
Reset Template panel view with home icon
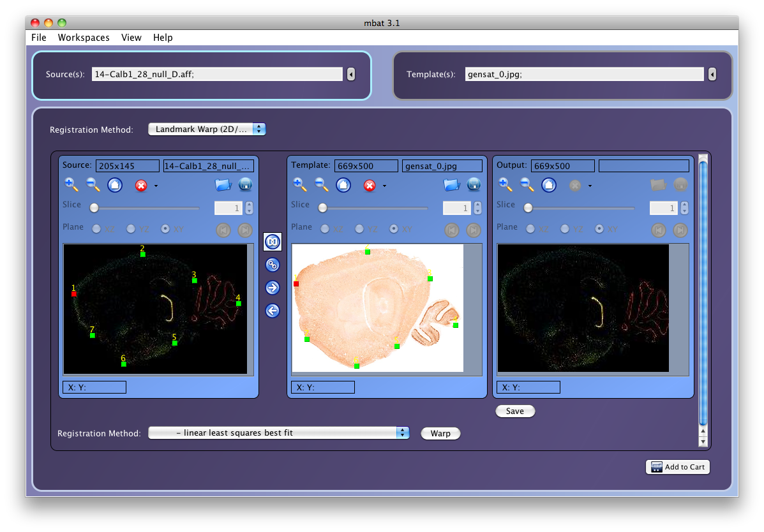343,185
